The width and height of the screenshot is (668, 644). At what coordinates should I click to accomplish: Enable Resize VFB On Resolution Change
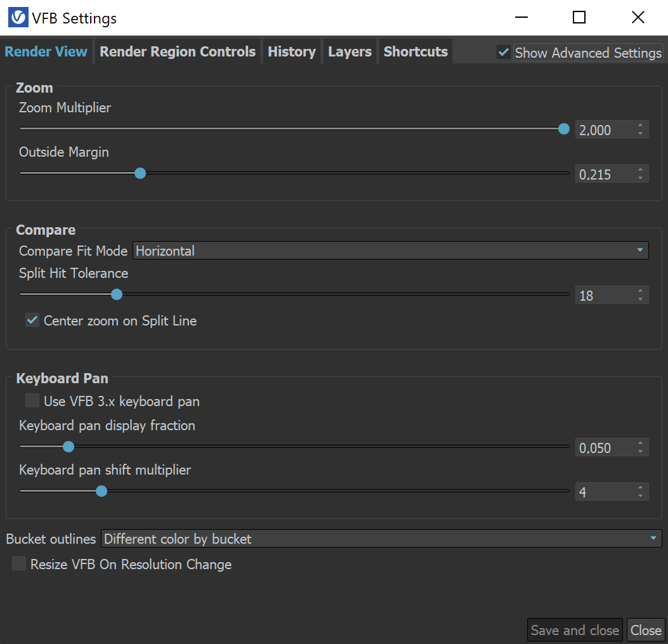19,563
